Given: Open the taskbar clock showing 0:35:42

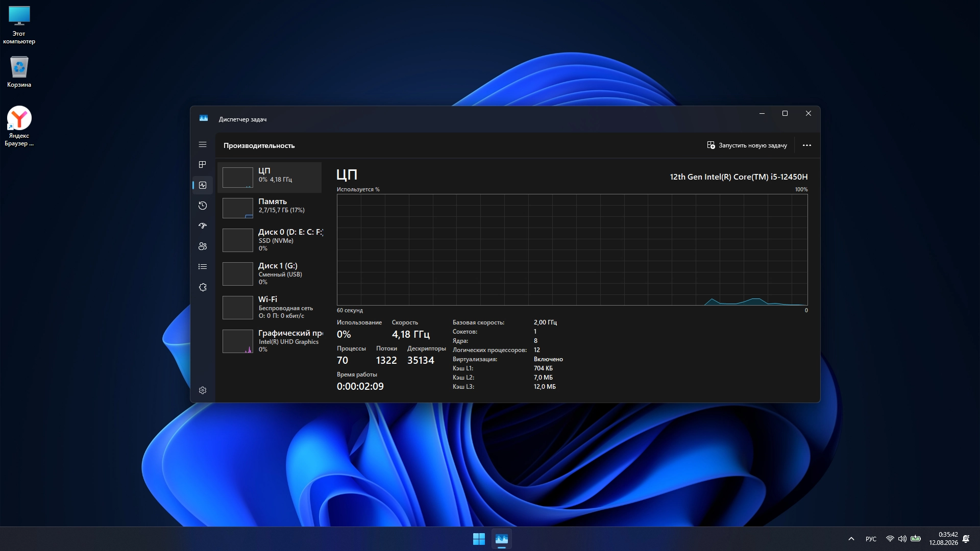Looking at the screenshot, I should coord(943,539).
